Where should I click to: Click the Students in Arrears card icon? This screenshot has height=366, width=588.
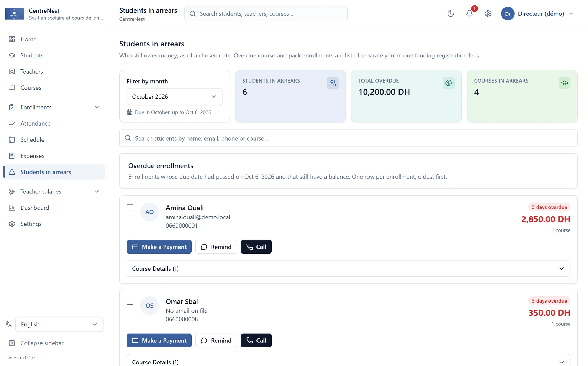coord(333,83)
